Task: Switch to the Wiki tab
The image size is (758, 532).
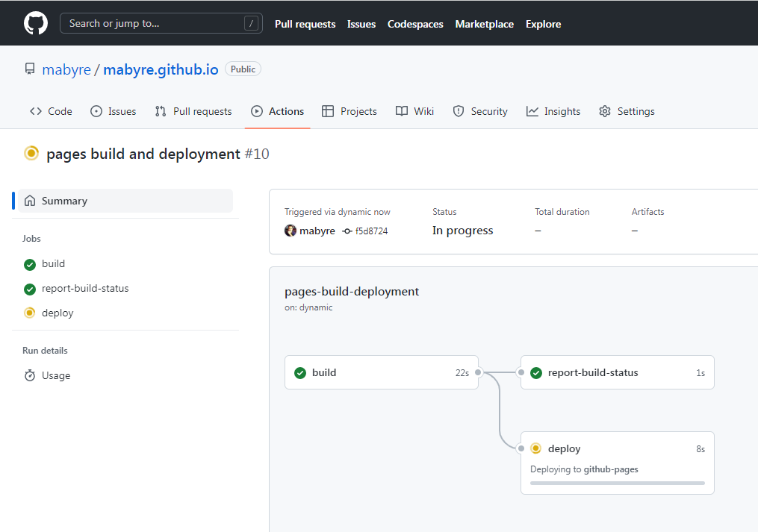Action: click(414, 111)
